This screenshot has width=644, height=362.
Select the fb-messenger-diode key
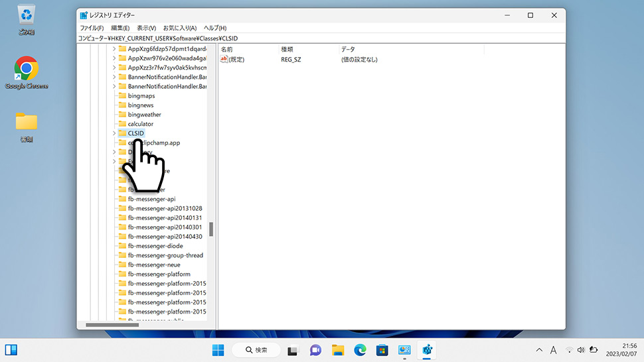click(x=155, y=246)
